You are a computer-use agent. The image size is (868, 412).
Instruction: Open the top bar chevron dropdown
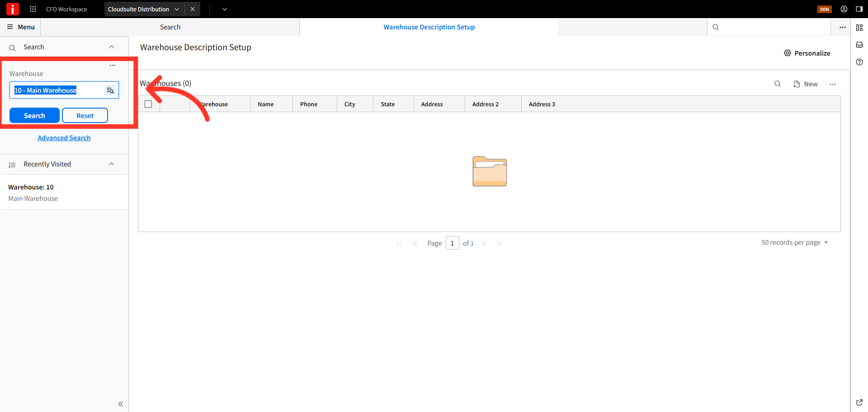[225, 9]
